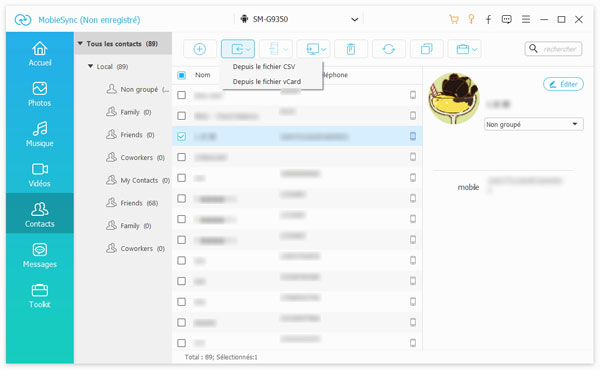Click the Nom column header
Screen dimensions: 600x370
pos(202,75)
